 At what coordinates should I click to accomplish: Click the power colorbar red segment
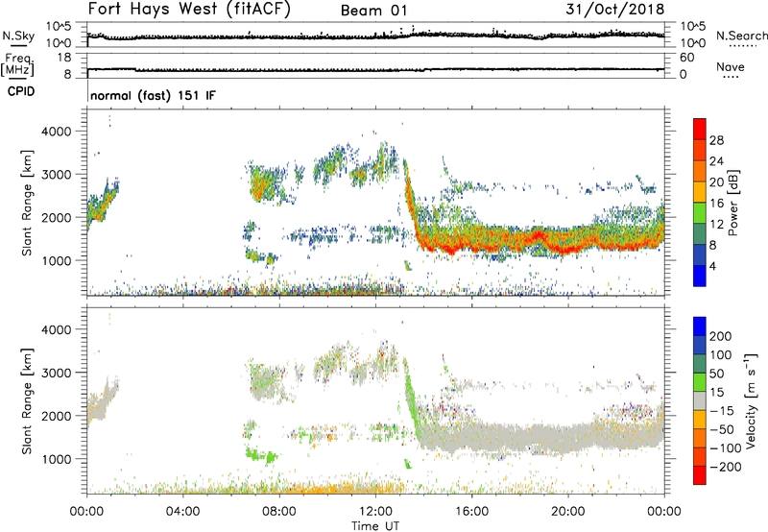tap(700, 129)
